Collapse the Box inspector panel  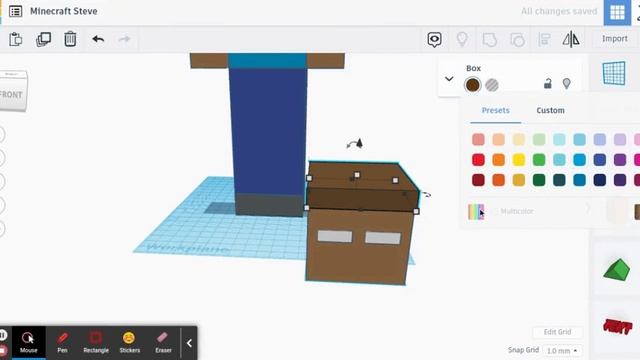coord(449,79)
